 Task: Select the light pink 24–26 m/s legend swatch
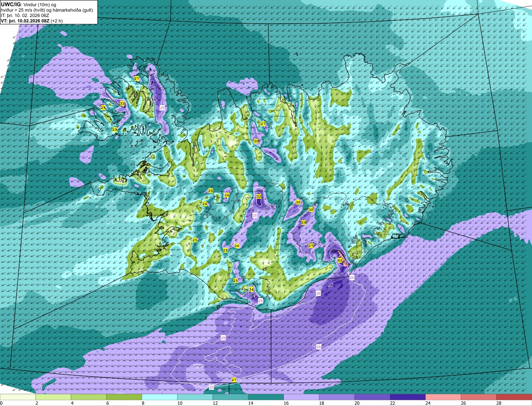tap(443, 397)
